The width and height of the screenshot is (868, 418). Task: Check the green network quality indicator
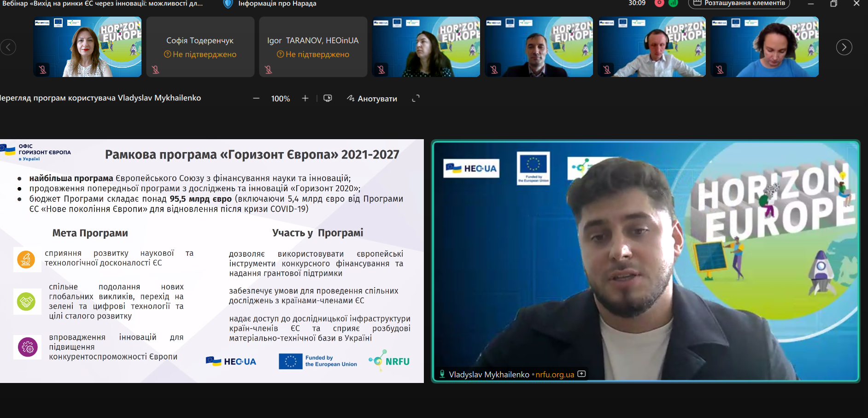673,3
